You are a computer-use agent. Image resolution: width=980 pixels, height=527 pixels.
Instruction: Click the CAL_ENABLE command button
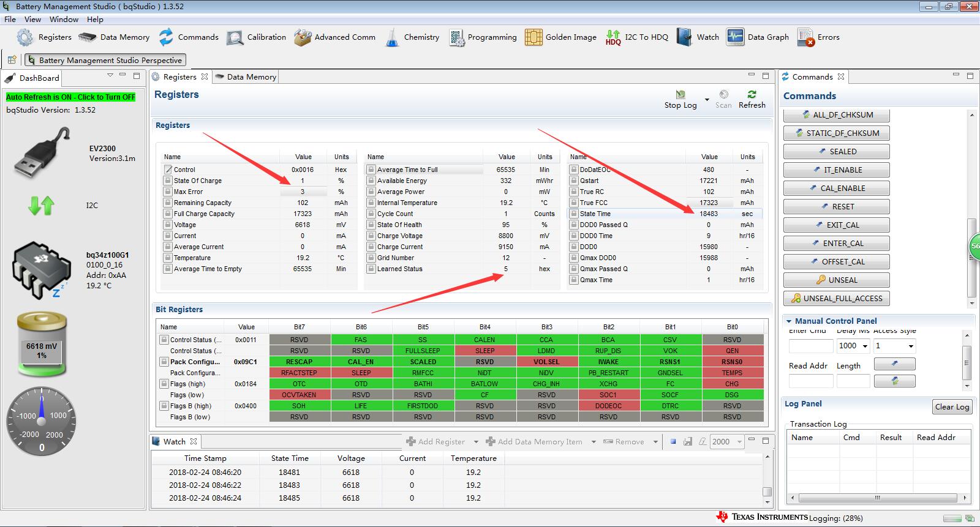coord(836,188)
